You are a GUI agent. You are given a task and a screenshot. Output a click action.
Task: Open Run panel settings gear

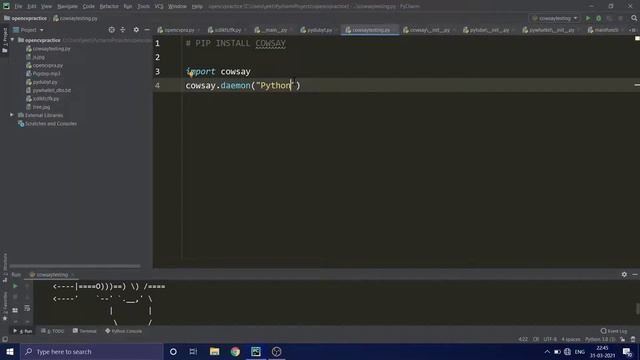tap(624, 275)
